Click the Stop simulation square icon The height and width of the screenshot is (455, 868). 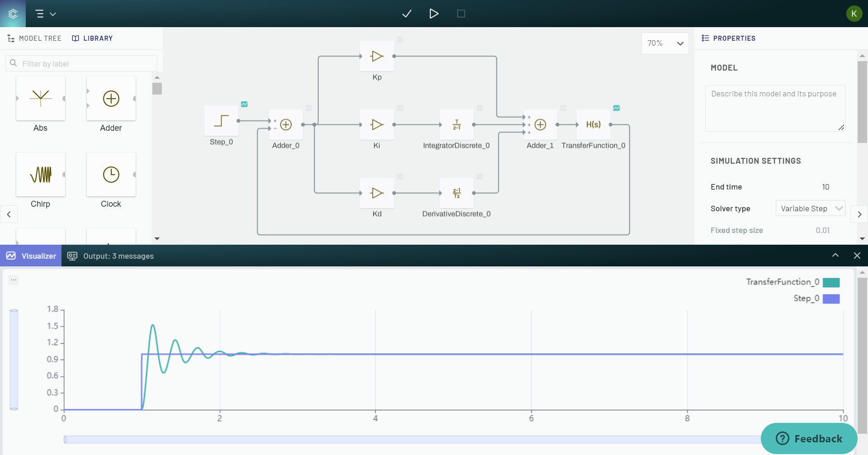461,14
